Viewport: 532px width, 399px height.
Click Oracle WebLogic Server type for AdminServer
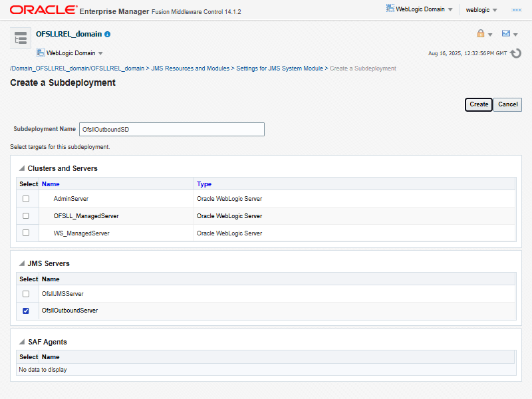[229, 199]
